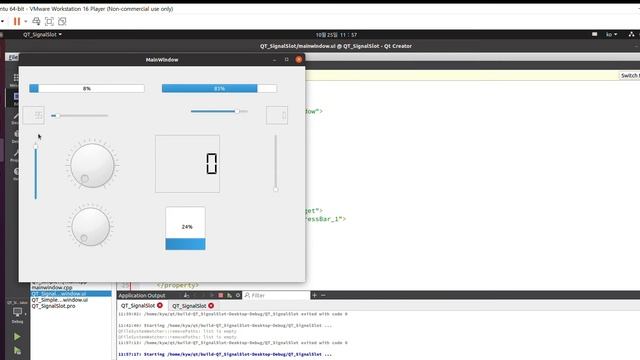Screen dimensions: 640x360
Task: Click the Projects mode icon in sidebar
Action: (15, 155)
